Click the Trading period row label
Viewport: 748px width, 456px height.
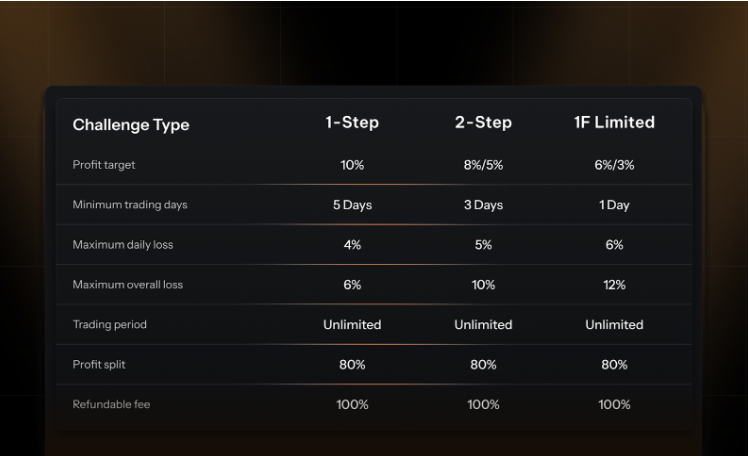[109, 325]
